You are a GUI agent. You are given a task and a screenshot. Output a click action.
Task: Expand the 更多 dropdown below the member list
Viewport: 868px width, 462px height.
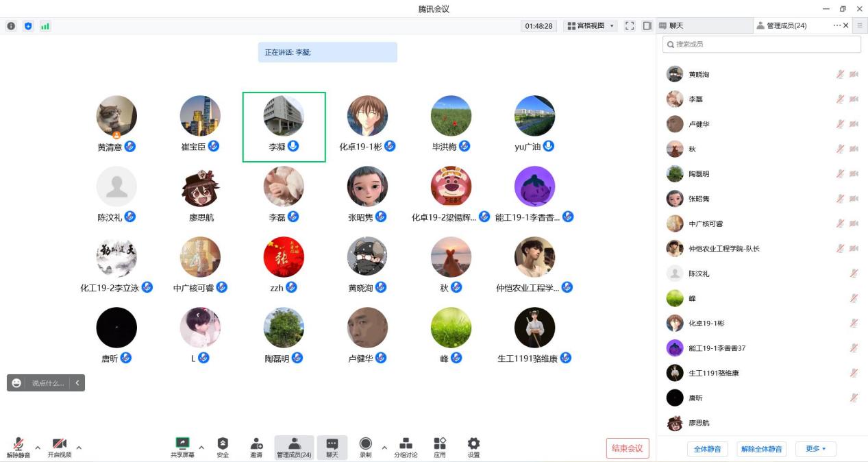pos(815,449)
